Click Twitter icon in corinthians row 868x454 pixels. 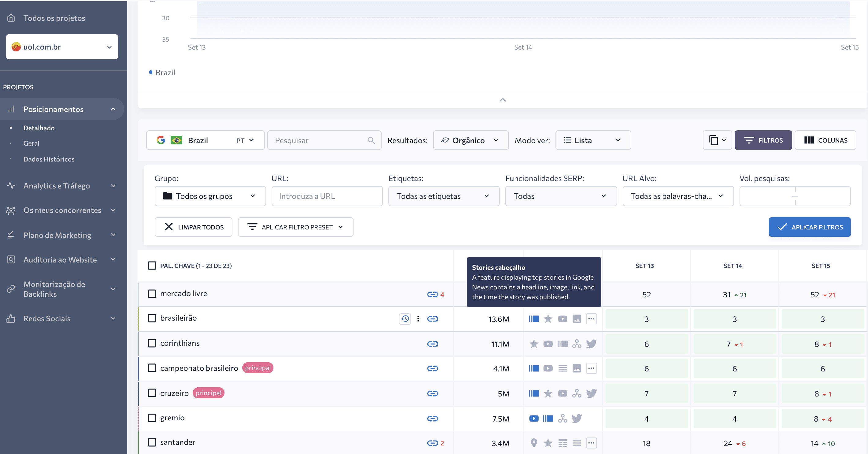pos(591,344)
